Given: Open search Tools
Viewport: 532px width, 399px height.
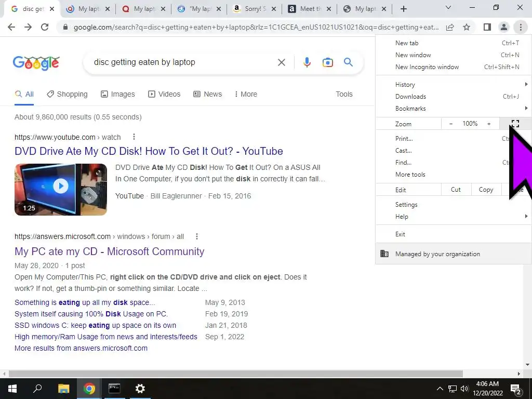Looking at the screenshot, I should [x=344, y=94].
